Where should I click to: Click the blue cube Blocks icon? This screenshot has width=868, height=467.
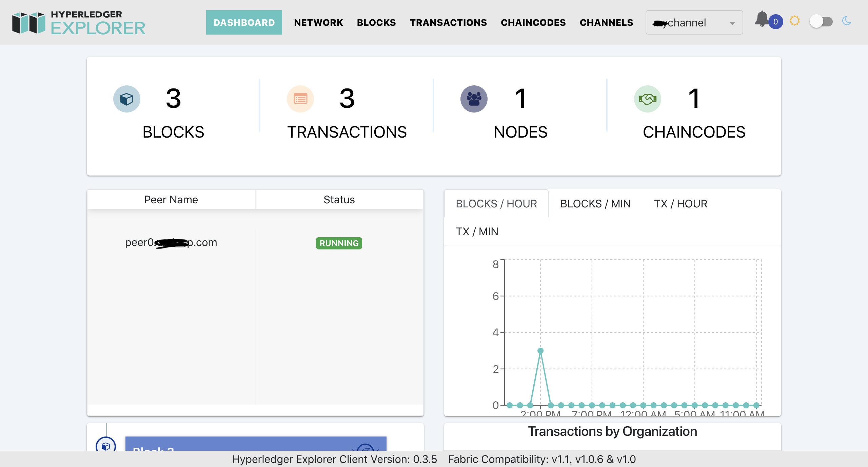(126, 99)
